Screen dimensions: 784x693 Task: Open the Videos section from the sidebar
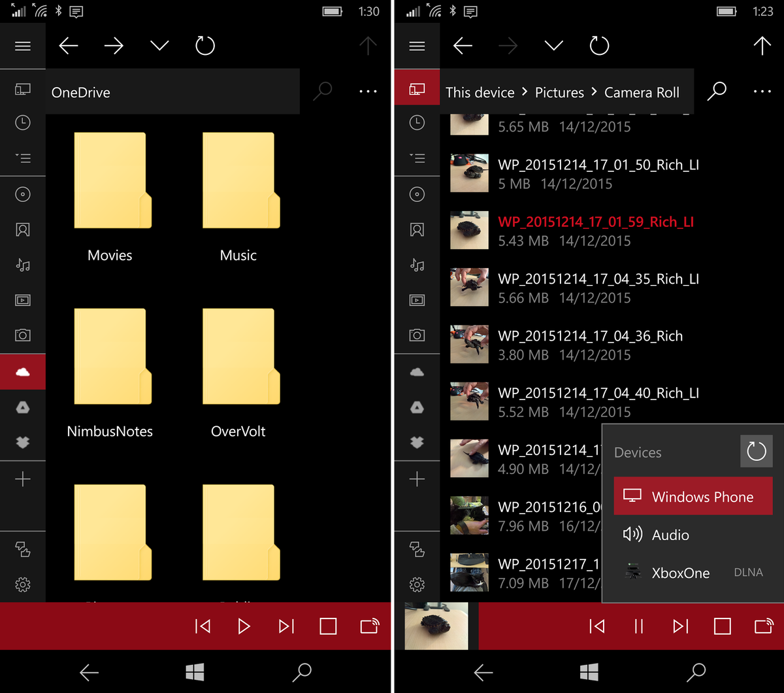[23, 300]
